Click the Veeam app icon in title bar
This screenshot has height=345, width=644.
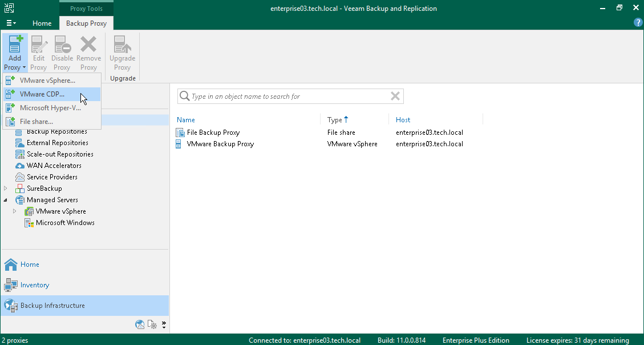click(9, 8)
